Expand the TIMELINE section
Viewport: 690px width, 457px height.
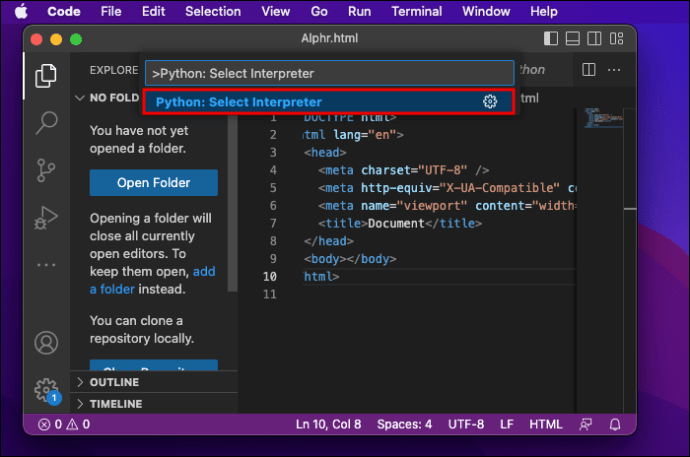[154, 403]
